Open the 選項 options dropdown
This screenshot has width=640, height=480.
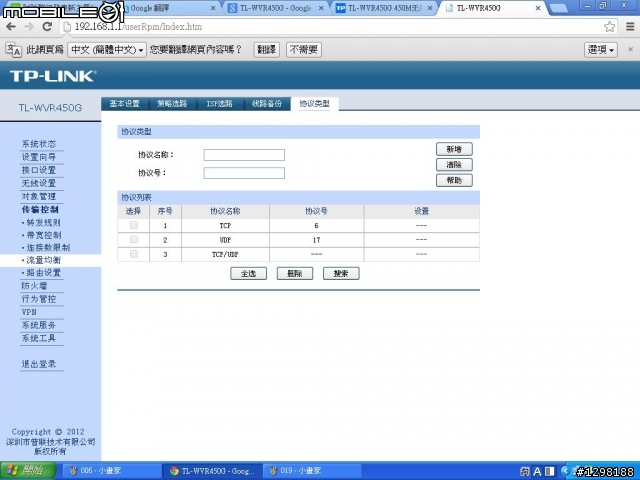point(600,50)
